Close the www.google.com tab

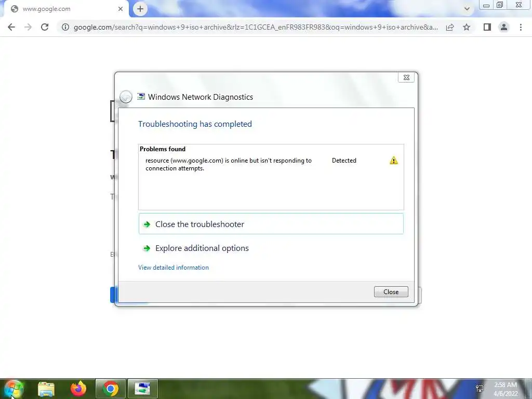(x=121, y=9)
